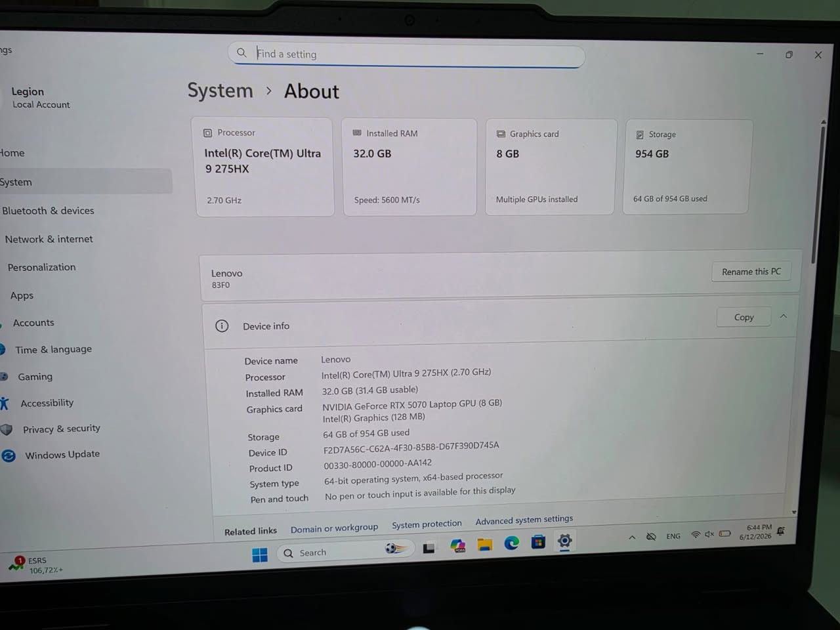Open the Windows Start menu
Viewport: 840px width, 630px height.
[260, 555]
